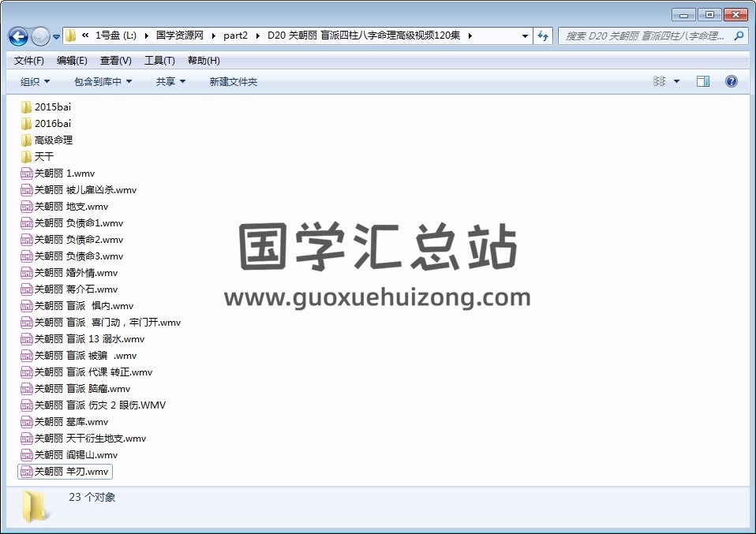Expand arrow after 国学资源网 breadcrumb

tap(213, 35)
